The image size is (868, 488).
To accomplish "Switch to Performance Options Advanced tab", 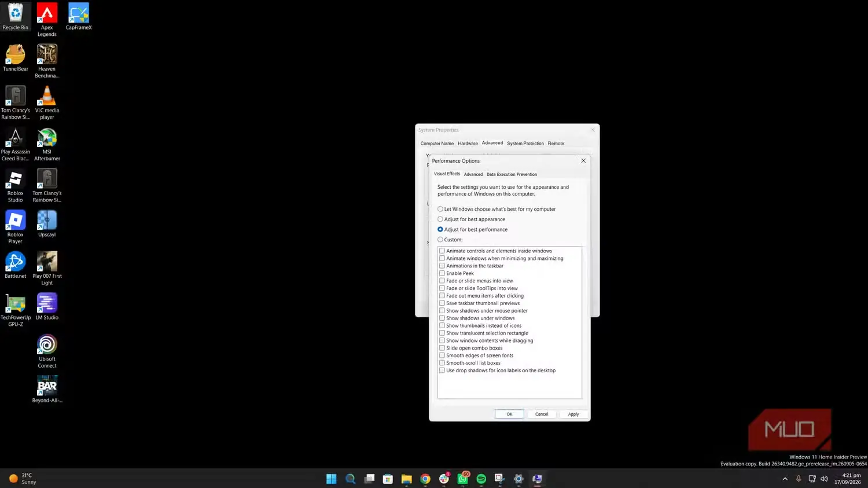I will pos(473,174).
